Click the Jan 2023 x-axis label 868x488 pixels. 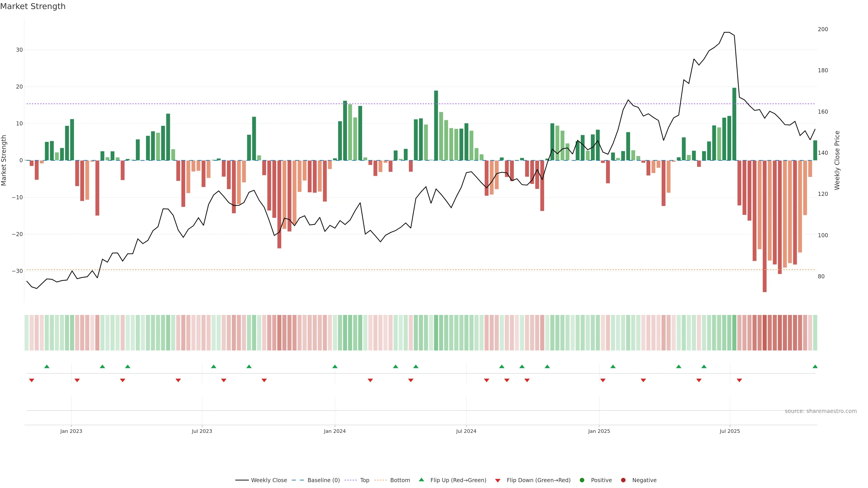click(x=71, y=431)
